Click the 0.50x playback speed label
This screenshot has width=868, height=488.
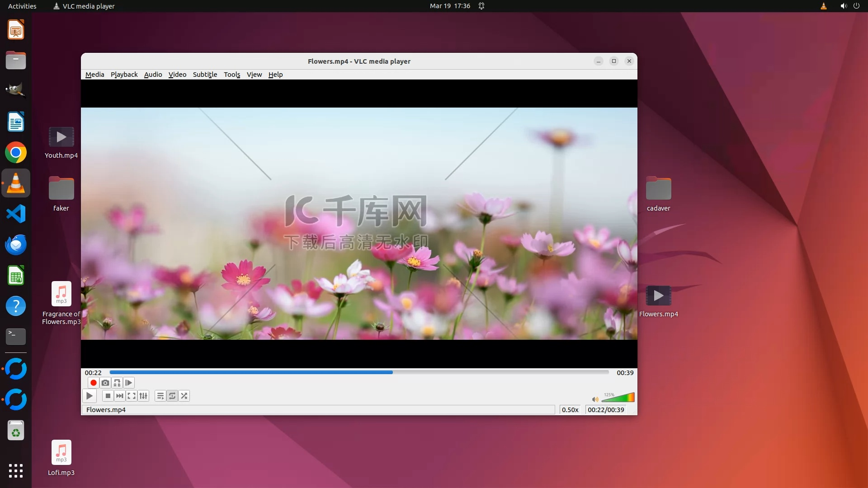tap(570, 410)
